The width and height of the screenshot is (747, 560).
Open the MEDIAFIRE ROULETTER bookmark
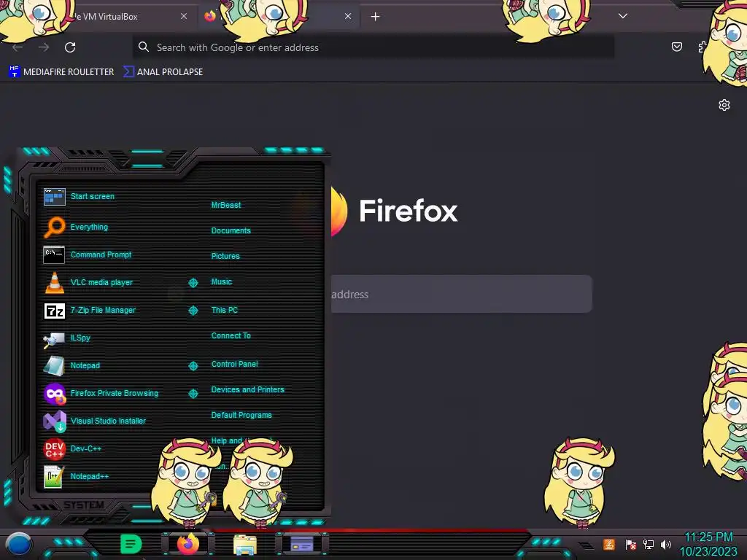[x=62, y=72]
